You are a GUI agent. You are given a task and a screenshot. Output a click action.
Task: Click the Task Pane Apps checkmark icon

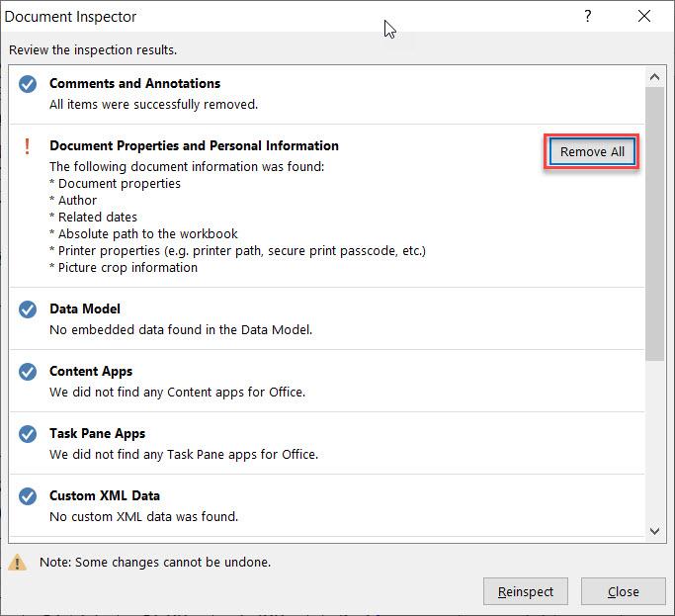point(28,434)
